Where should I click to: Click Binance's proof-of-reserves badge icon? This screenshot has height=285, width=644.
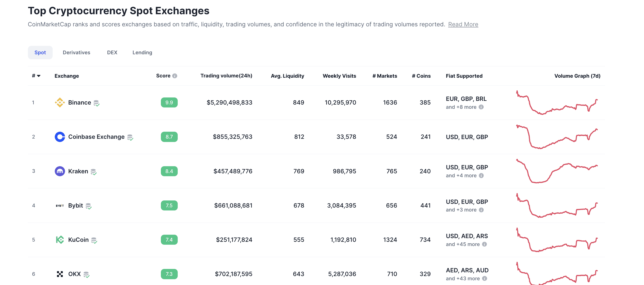click(x=96, y=103)
